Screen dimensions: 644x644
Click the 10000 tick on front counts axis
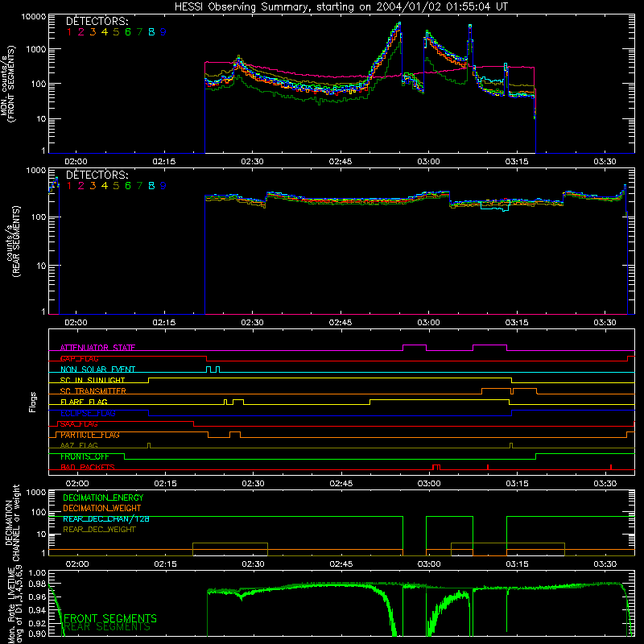click(x=34, y=17)
